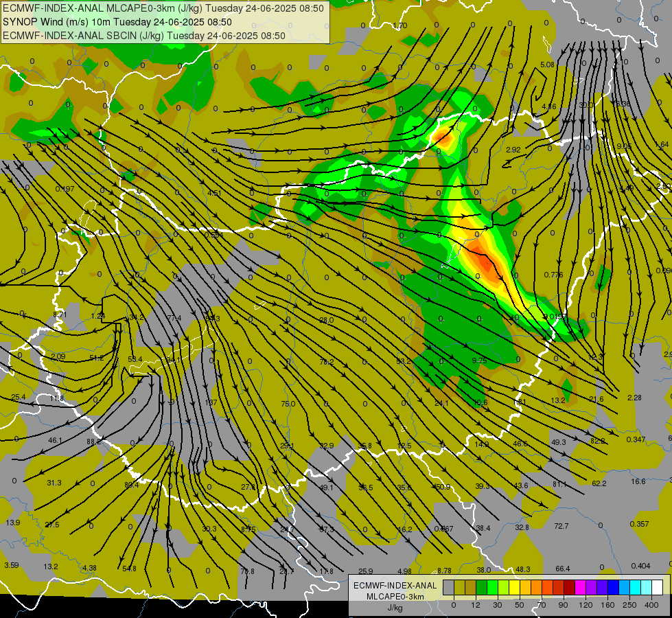Click the map value 1.24

tap(97, 316)
